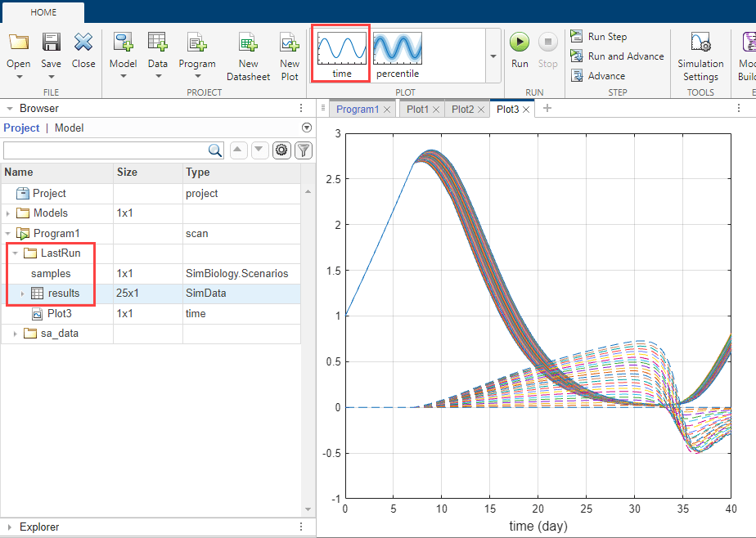Switch to Model browser view

69,128
